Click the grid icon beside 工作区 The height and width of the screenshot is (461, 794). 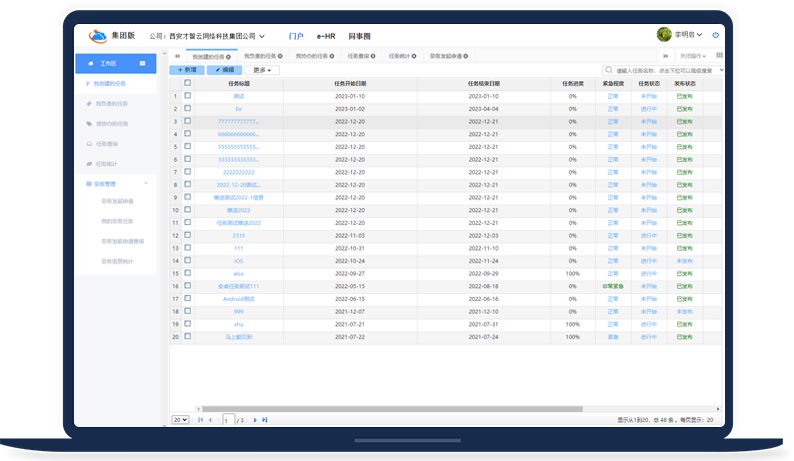(142, 63)
